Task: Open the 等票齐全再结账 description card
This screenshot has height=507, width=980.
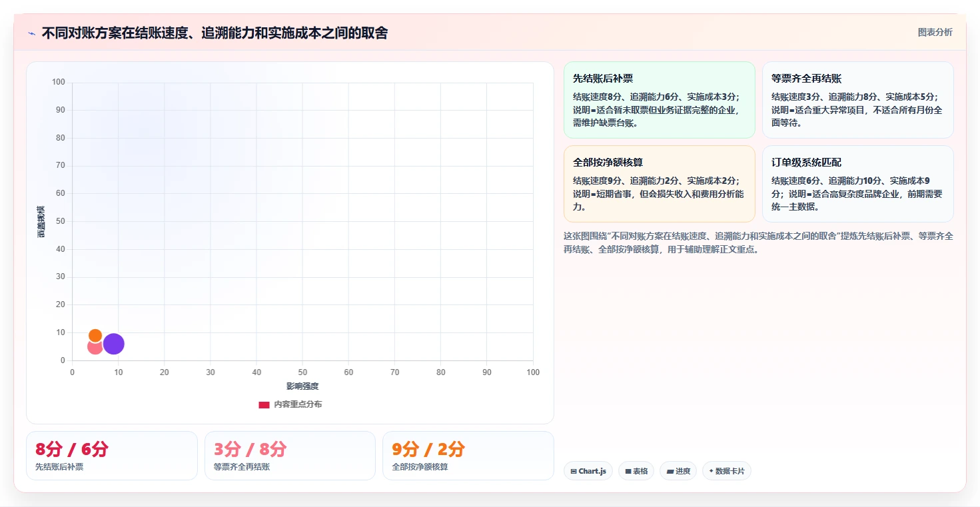Action: pos(857,100)
